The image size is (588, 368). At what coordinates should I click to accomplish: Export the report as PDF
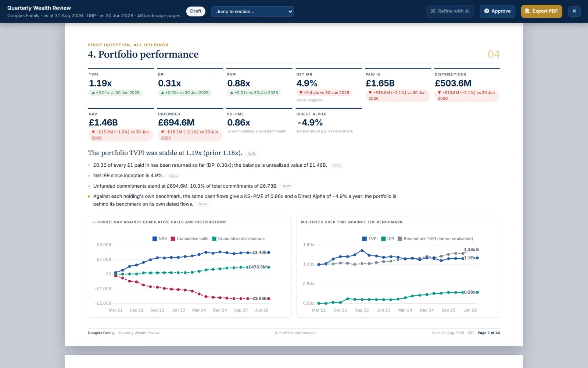pos(541,11)
